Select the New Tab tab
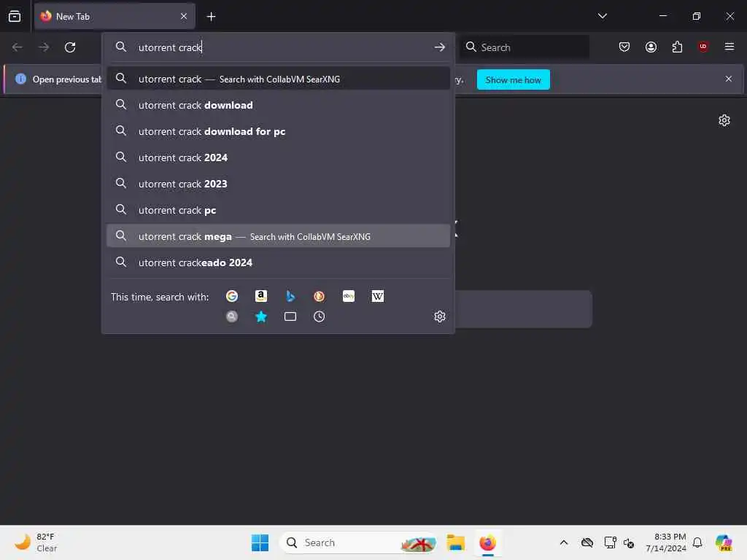Screen dimensions: 747x560 (115, 16)
